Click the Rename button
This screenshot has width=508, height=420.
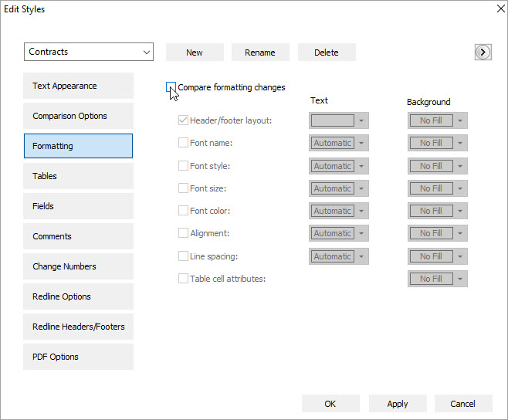(x=260, y=52)
